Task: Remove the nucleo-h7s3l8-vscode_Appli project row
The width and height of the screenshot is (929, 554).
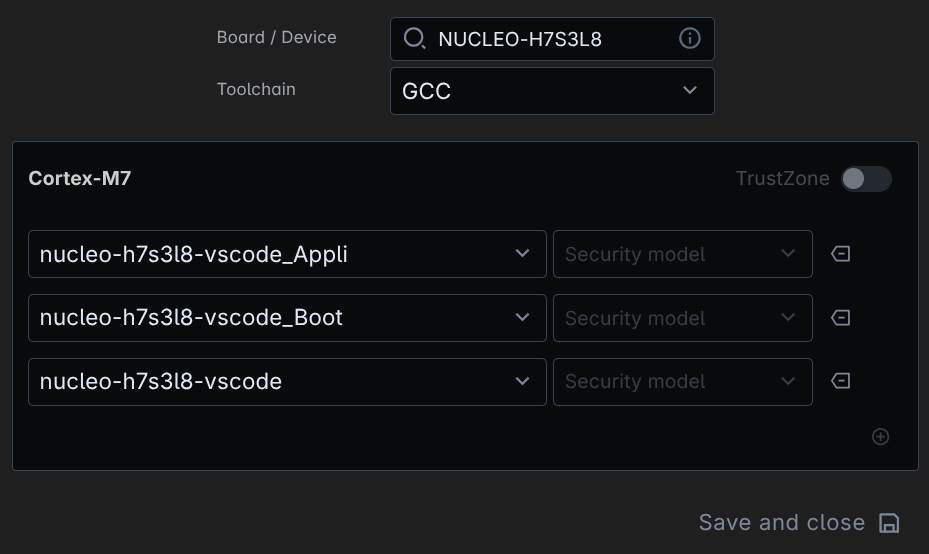Action: point(841,254)
